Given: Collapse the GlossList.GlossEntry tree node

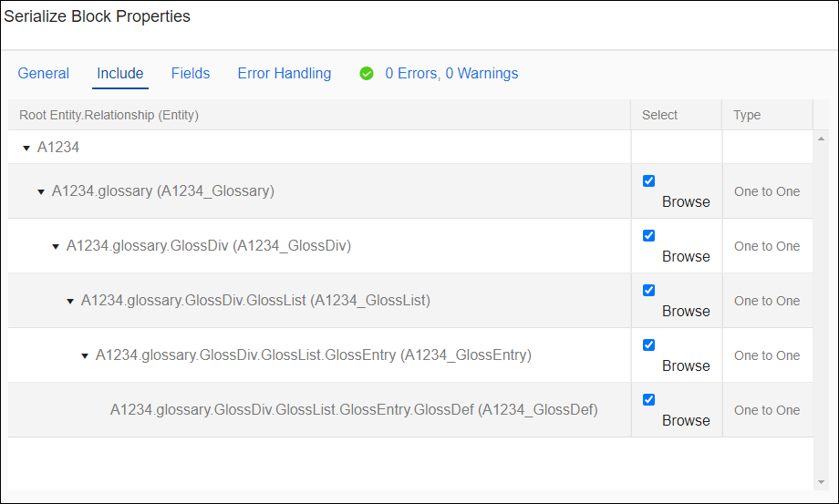Looking at the screenshot, I should click(85, 356).
